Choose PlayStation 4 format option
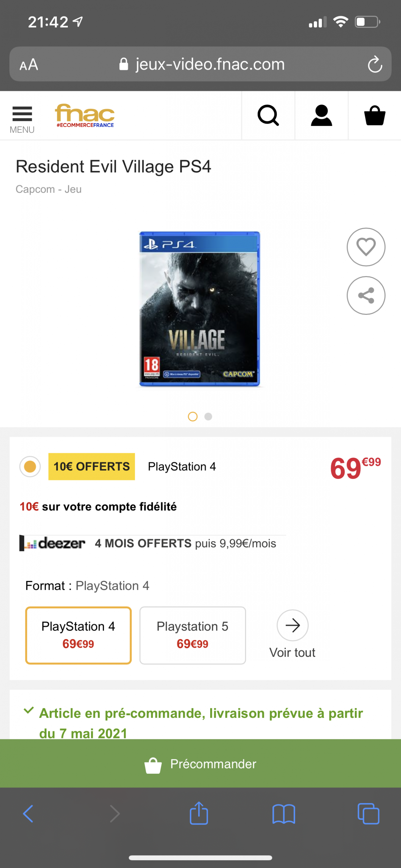Viewport: 401px width, 868px height. pyautogui.click(x=78, y=635)
